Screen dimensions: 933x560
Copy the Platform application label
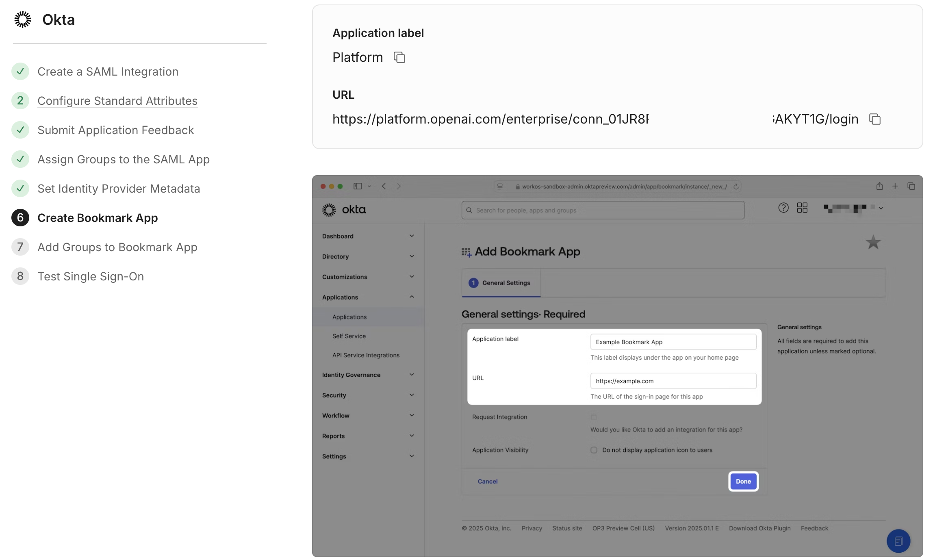399,57
